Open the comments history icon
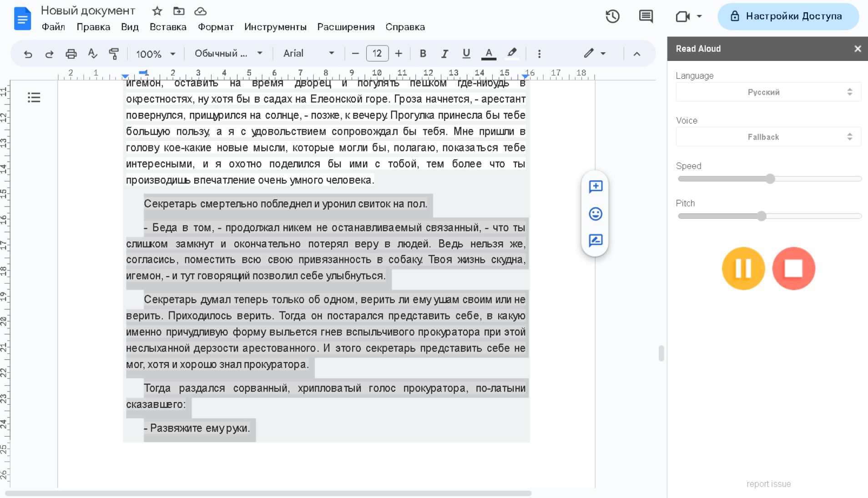 pos(646,17)
